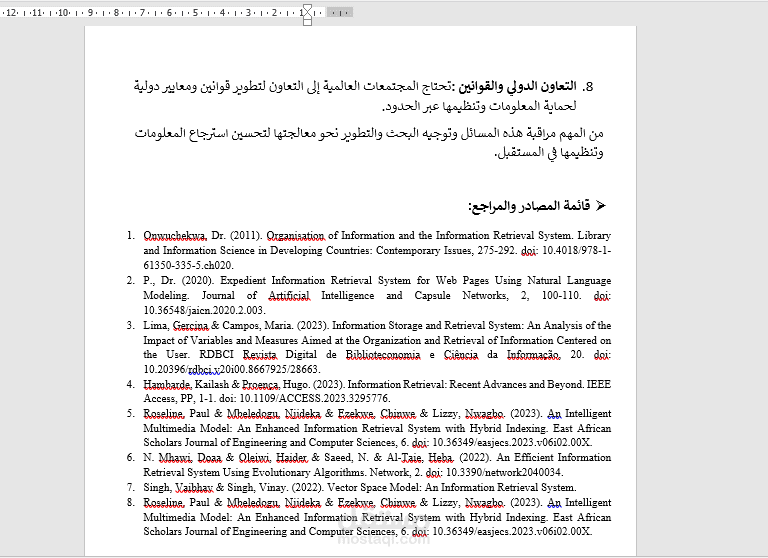Click the DOI 10.1109/ACCESS.2023.3295776.

(x=314, y=399)
